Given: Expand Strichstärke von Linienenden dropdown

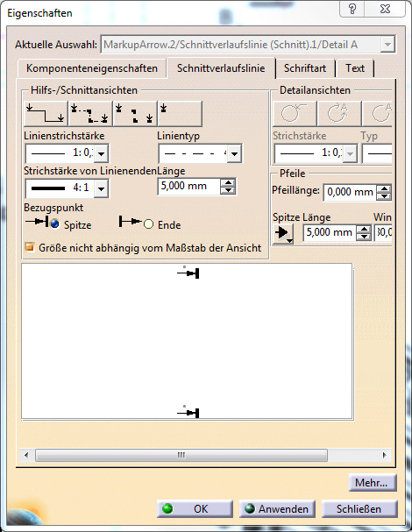Looking at the screenshot, I should click(x=101, y=188).
